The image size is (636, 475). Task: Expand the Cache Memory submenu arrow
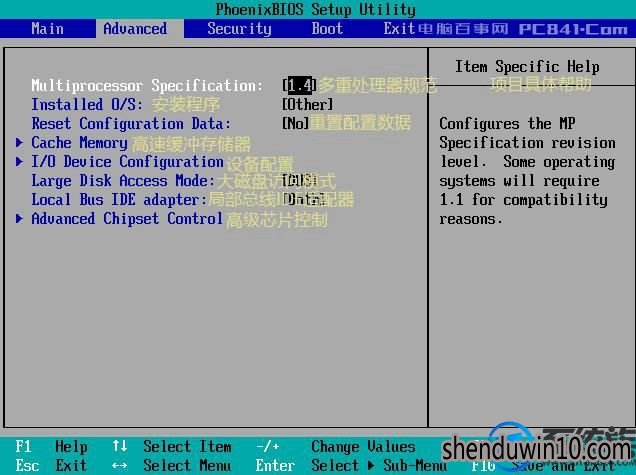[x=19, y=142]
